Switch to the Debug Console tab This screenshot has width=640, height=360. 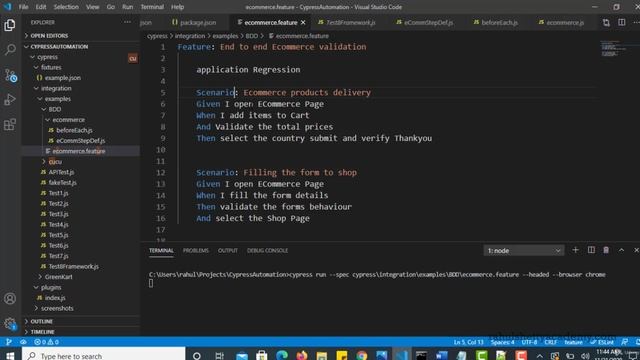pyautogui.click(x=267, y=250)
